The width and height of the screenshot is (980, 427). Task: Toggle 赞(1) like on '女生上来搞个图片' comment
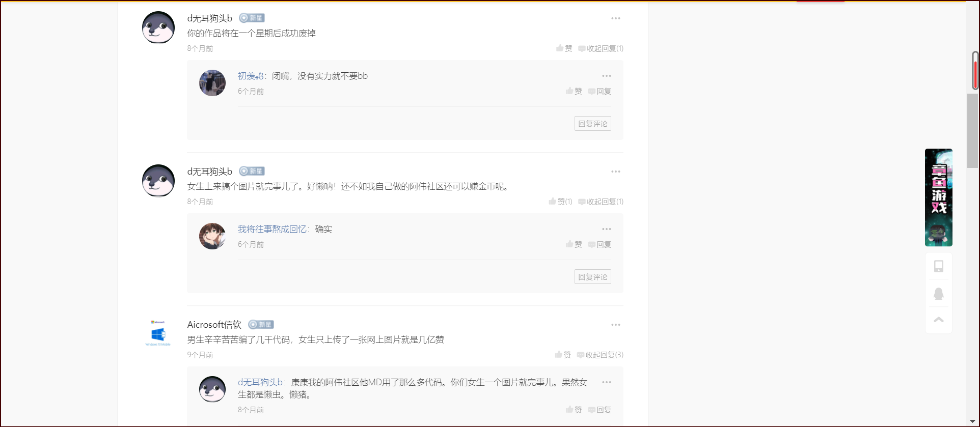tap(561, 202)
